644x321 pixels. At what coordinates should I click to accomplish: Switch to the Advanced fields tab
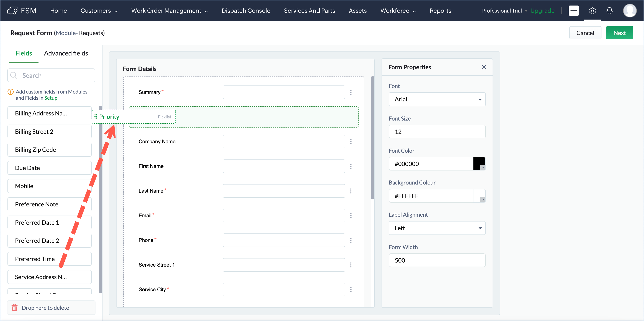coord(66,53)
